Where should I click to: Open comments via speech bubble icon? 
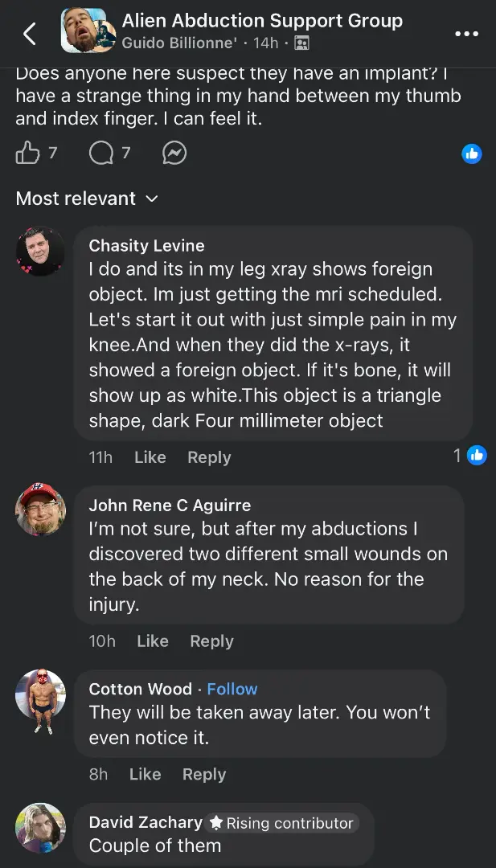coord(100,153)
